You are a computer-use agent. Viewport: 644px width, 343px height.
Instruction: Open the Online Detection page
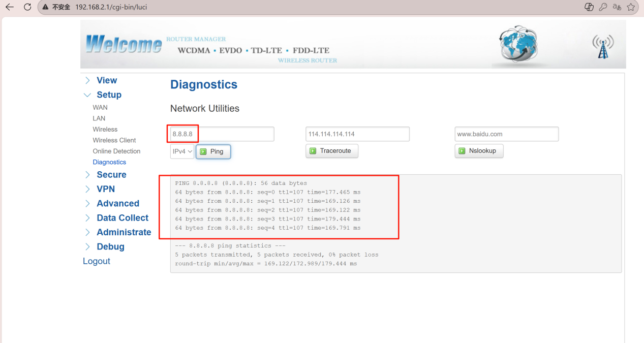116,151
